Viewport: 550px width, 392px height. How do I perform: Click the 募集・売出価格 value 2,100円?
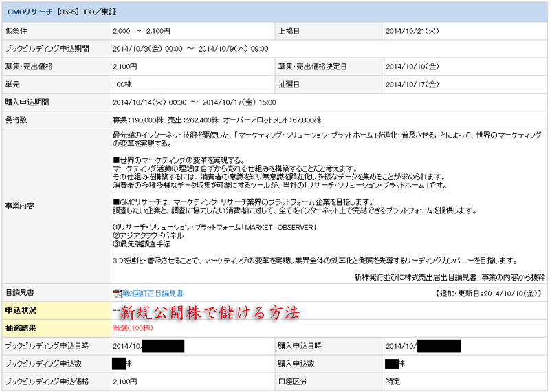point(125,67)
